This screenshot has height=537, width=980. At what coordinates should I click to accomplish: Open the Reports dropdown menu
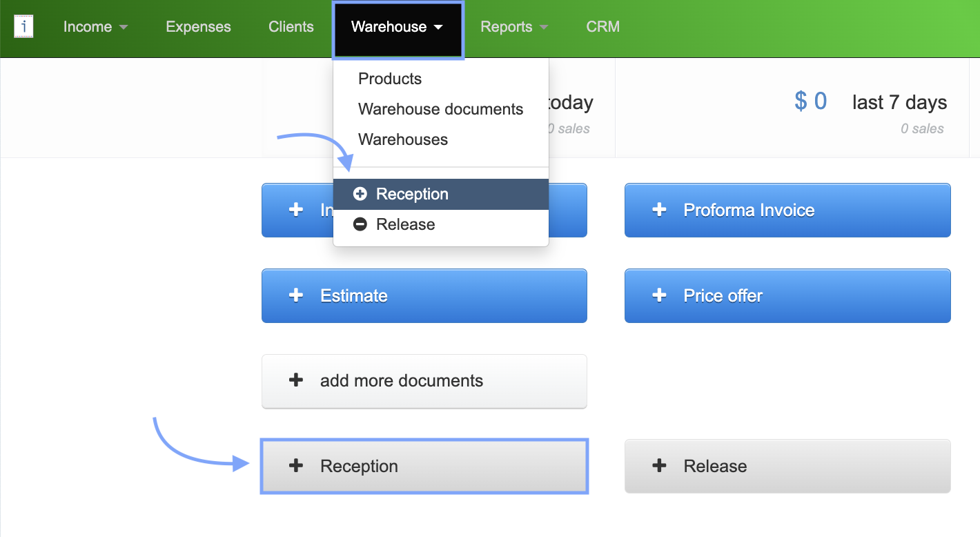tap(514, 27)
